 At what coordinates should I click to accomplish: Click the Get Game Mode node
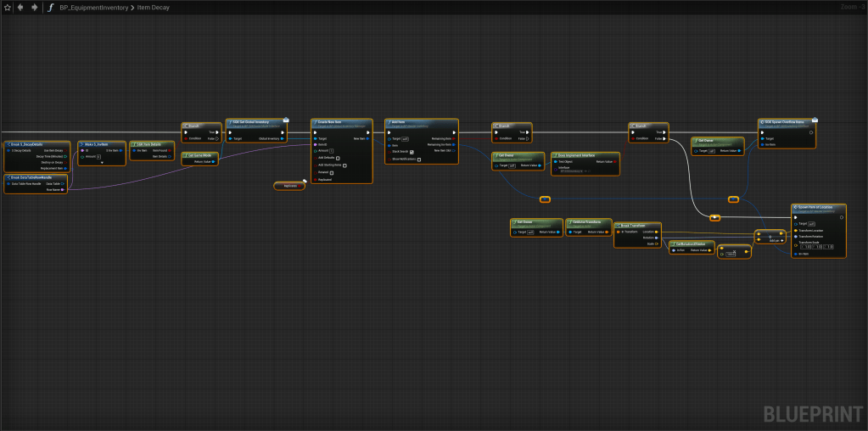[201, 154]
